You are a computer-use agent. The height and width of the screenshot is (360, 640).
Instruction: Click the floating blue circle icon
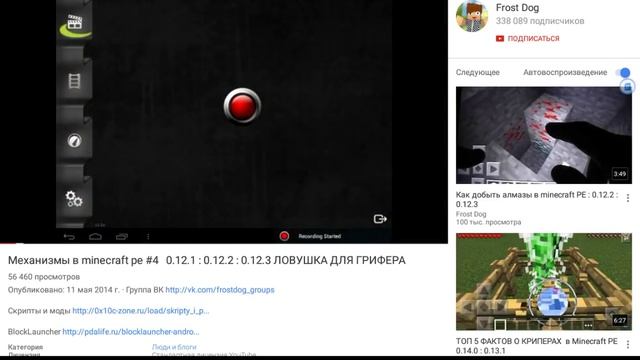[628, 87]
